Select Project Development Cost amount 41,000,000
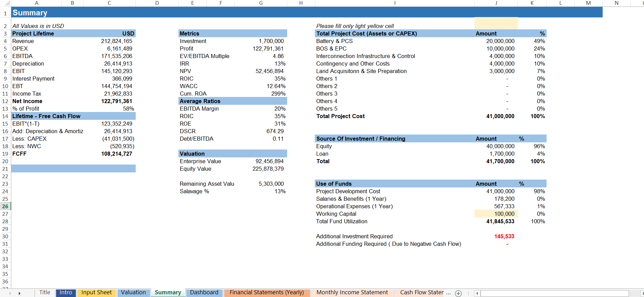The width and height of the screenshot is (644, 297). click(500, 191)
